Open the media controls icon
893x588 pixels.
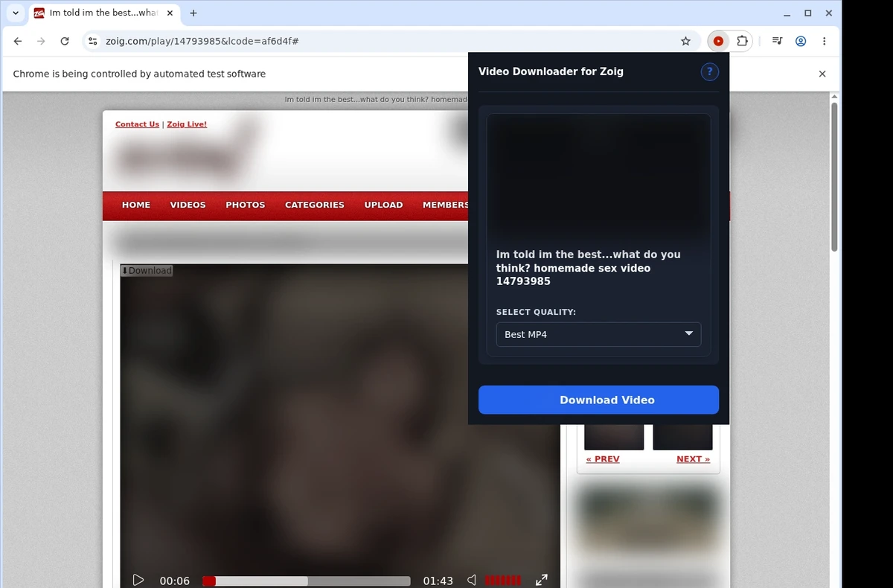pyautogui.click(x=777, y=42)
